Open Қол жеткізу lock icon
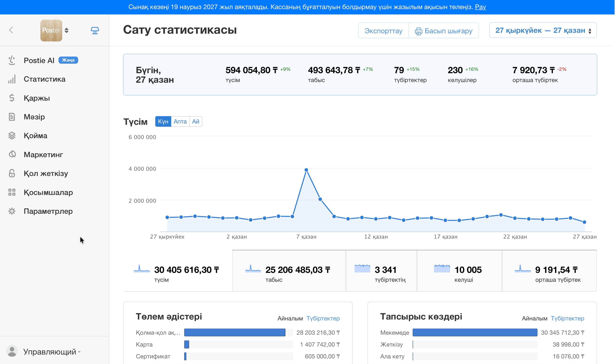 (x=12, y=173)
